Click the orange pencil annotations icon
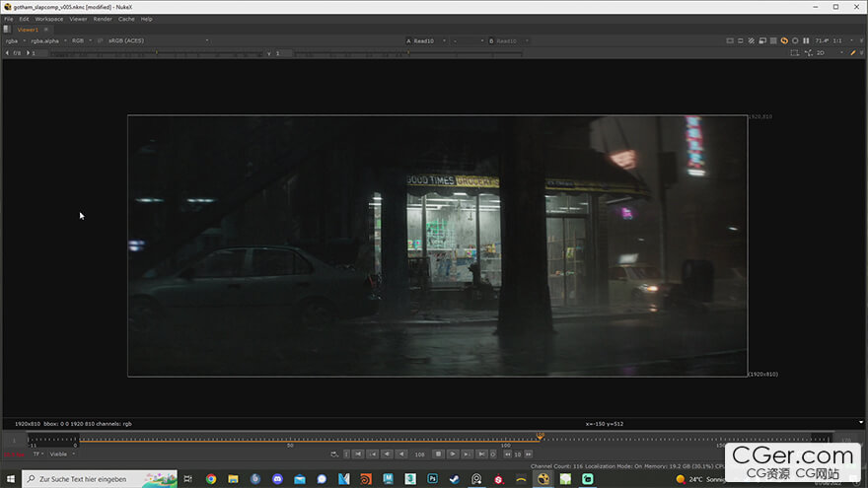 point(853,53)
